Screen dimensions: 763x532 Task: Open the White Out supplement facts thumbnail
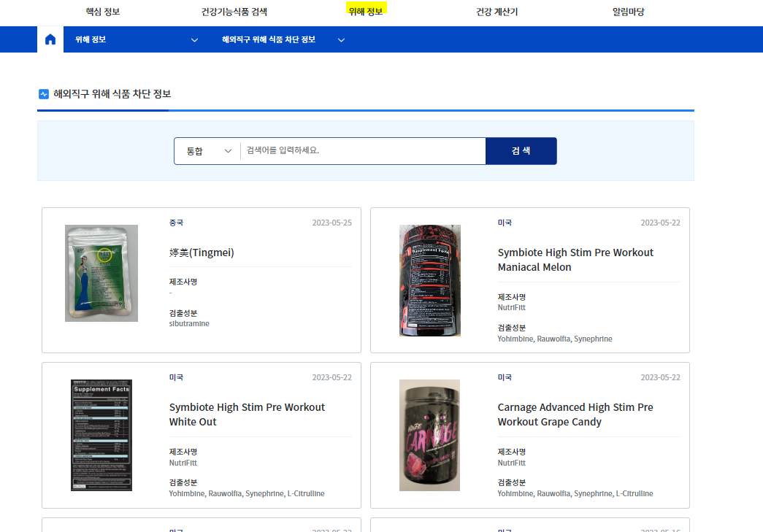pos(101,435)
